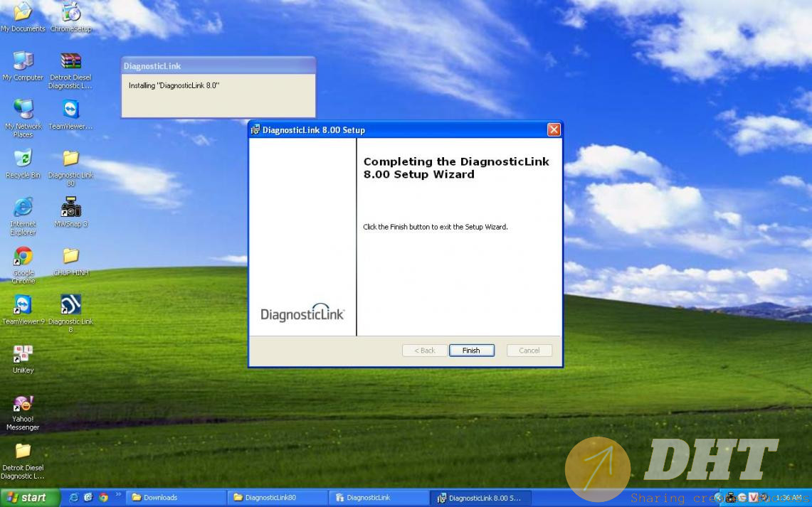Screen dimensions: 812x507
Task: Click Internet Explorer in the Quick Launch bar
Action: pyautogui.click(x=74, y=498)
